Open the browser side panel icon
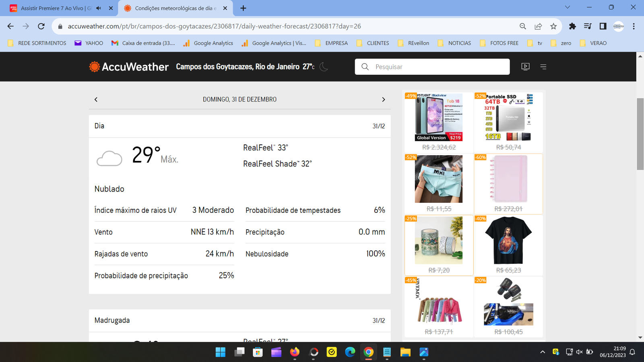Image resolution: width=644 pixels, height=362 pixels. tap(603, 26)
